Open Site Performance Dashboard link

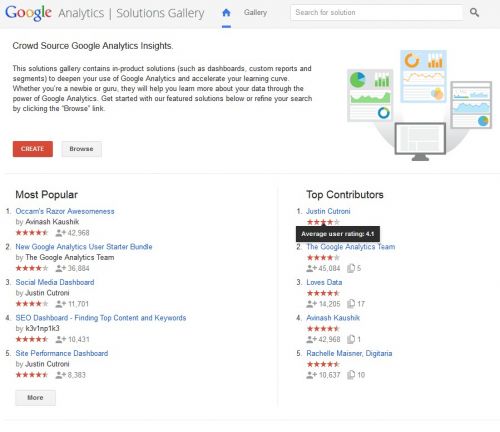[62, 353]
